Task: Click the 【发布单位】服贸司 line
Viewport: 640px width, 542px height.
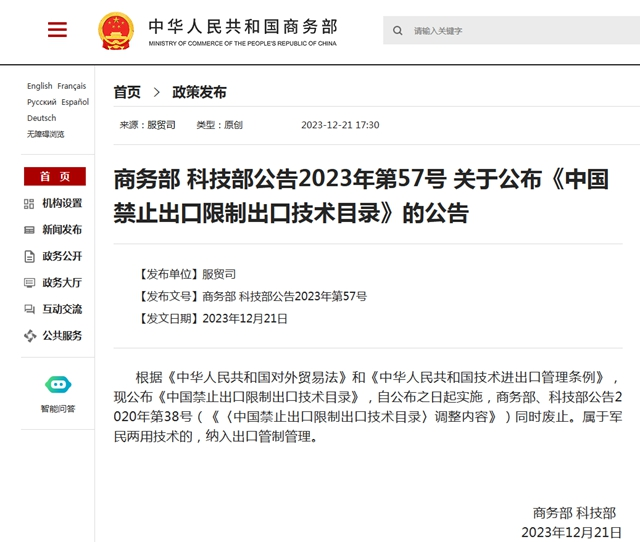Action: [x=186, y=274]
